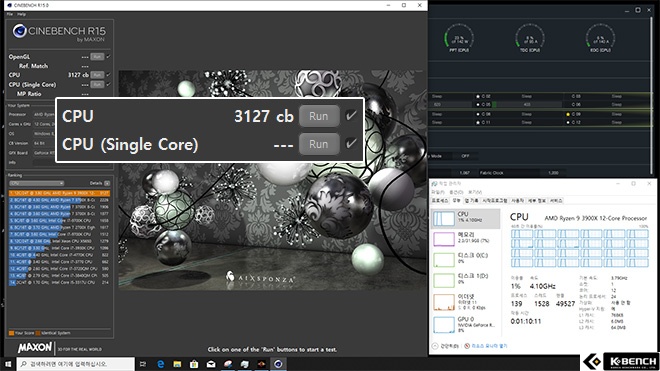Screen dimensions: 660x371
Task: Click the Task View taskbar icon
Action: (143, 364)
